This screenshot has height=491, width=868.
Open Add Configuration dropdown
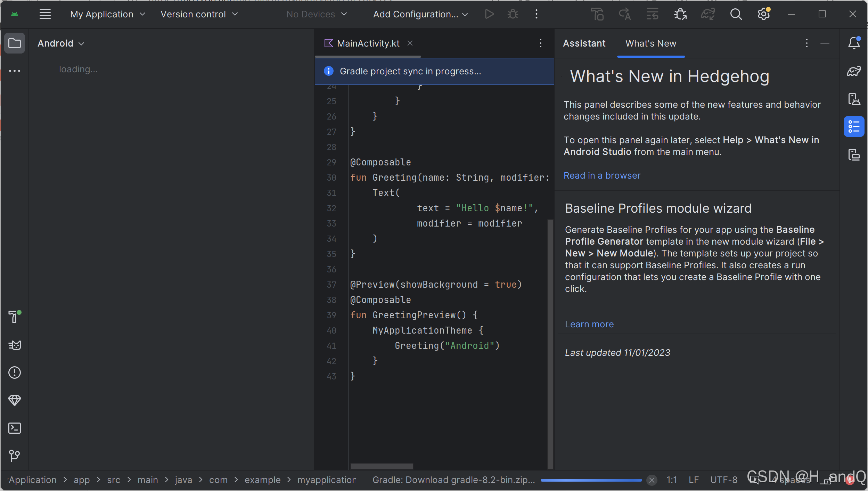click(x=420, y=14)
